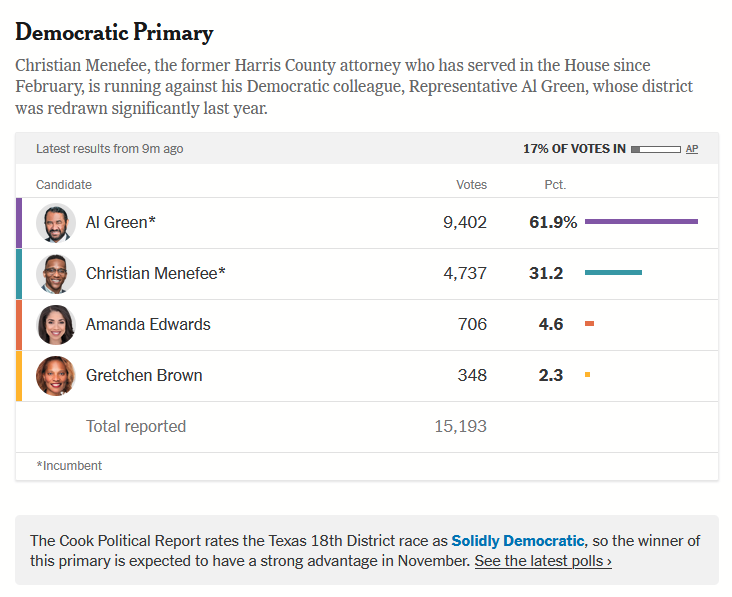Select the Al Green candidate name
Screen dimensions: 732x597
point(121,223)
